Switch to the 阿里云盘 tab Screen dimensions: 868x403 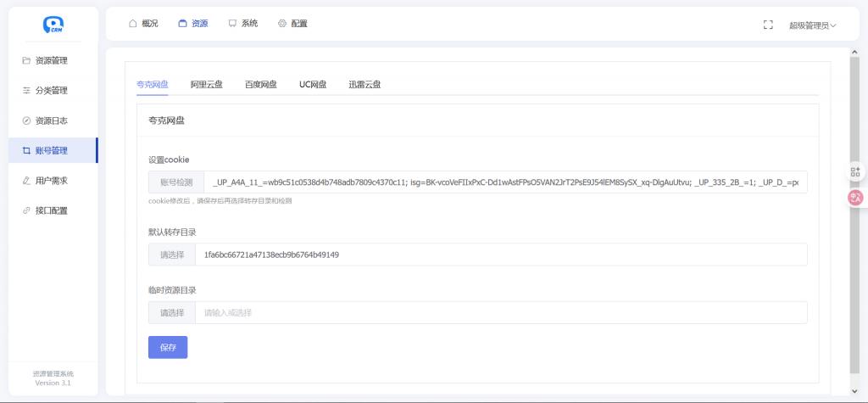[207, 85]
